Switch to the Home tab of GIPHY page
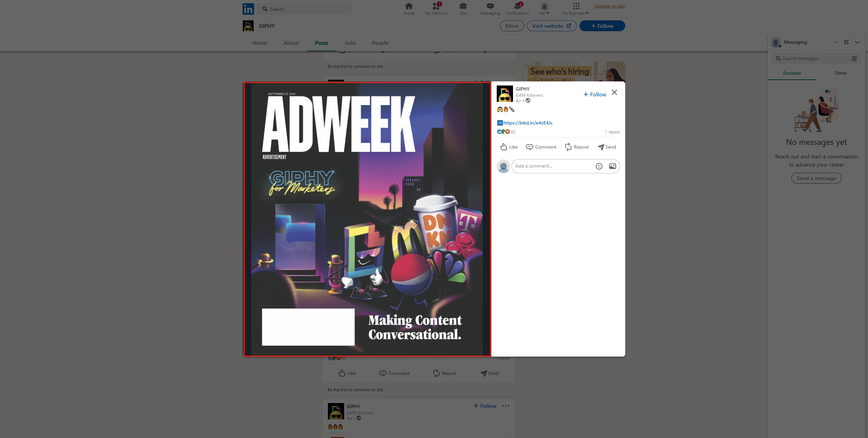 (260, 43)
